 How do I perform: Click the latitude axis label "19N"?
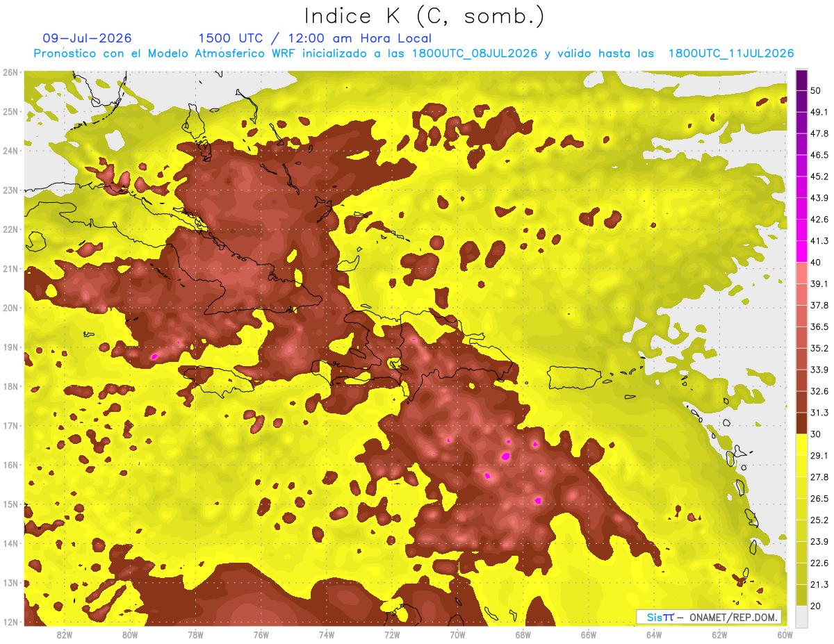pyautogui.click(x=10, y=347)
